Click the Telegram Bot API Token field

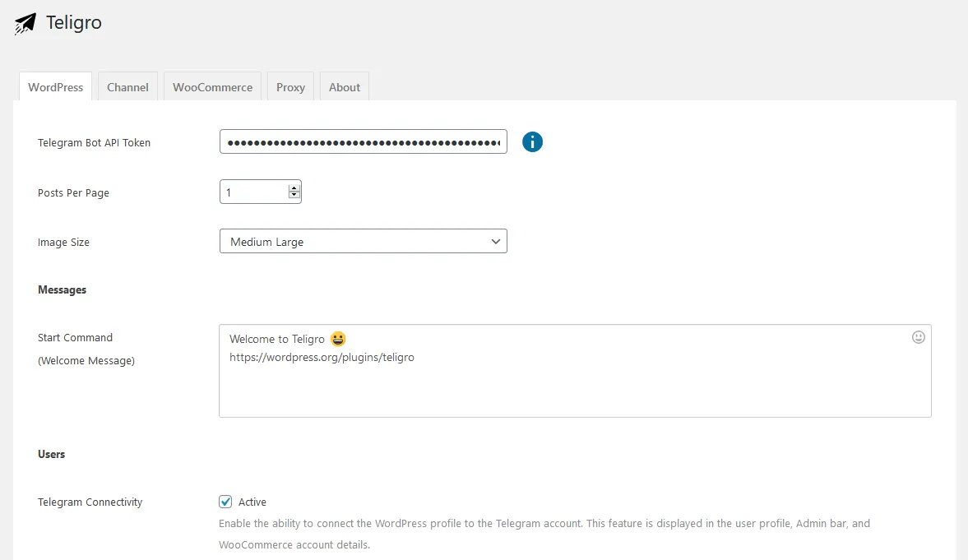click(x=363, y=142)
